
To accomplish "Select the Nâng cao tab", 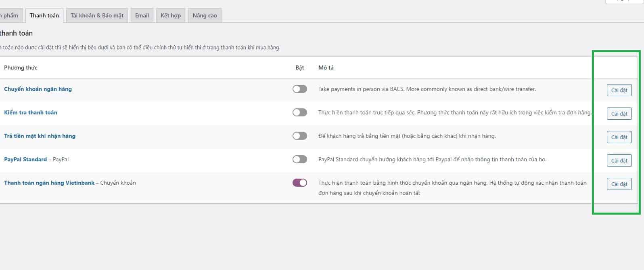I will click(x=205, y=15).
